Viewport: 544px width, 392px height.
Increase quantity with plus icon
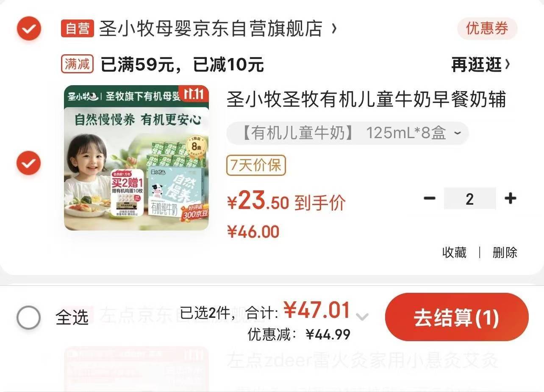tap(510, 198)
